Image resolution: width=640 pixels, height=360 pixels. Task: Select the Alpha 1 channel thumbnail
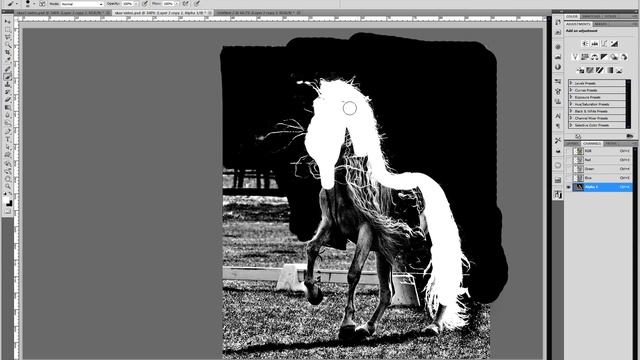(578, 187)
